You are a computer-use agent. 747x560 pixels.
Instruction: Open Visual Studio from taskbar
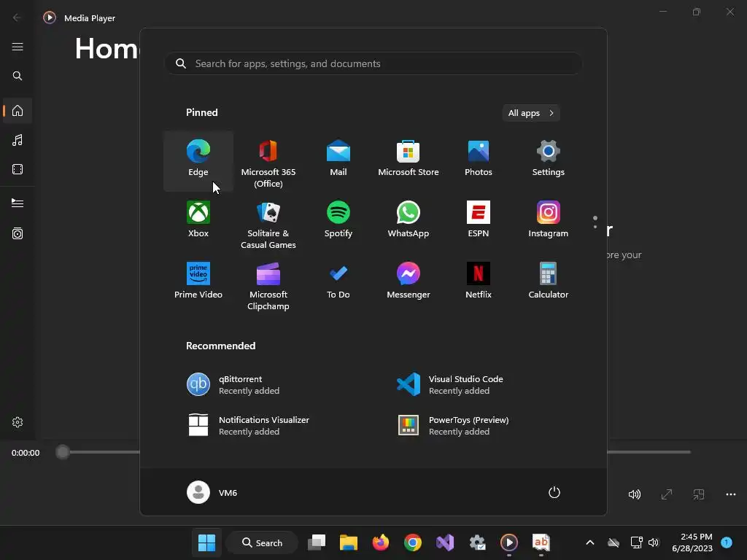[445, 542]
